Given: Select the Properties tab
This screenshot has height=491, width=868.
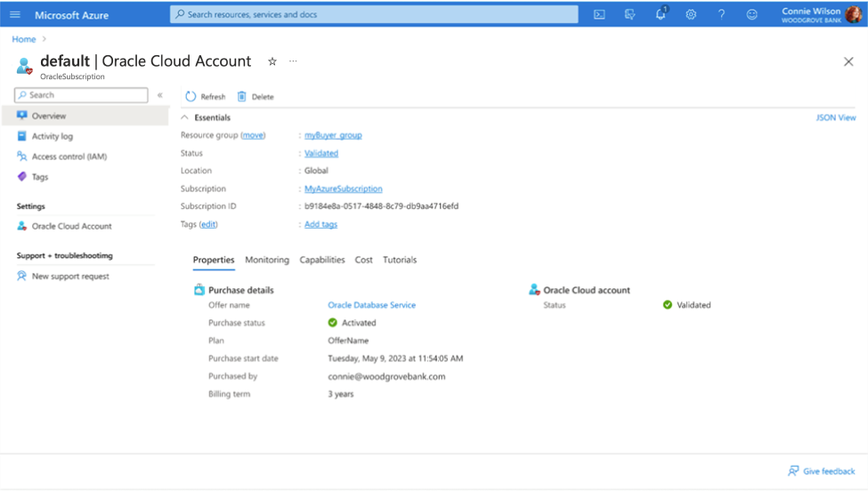Looking at the screenshot, I should (214, 260).
